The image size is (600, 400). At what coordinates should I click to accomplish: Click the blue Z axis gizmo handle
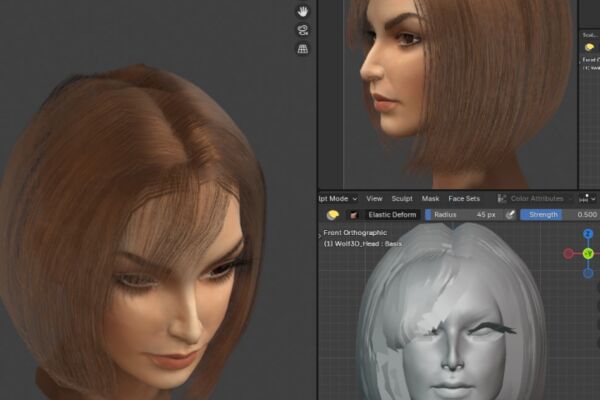coord(588,233)
